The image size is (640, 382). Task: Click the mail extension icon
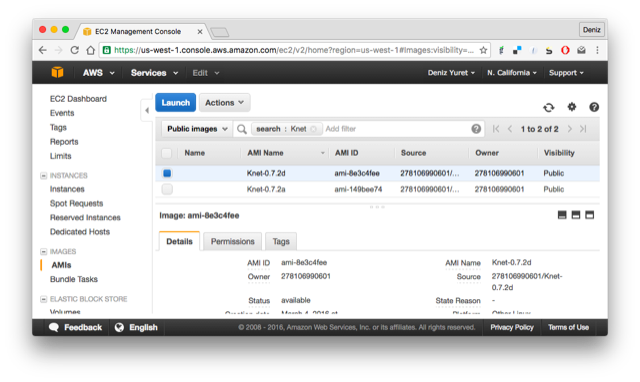(581, 50)
